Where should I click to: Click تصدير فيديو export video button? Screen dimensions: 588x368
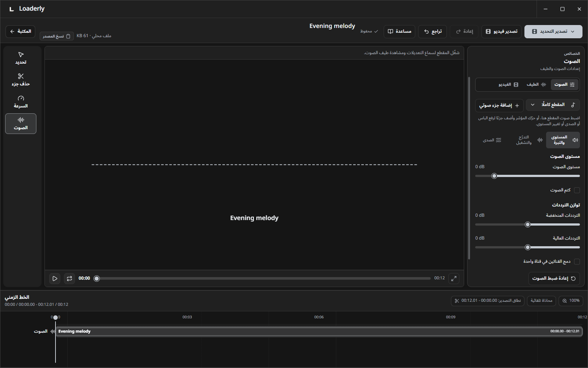point(501,32)
